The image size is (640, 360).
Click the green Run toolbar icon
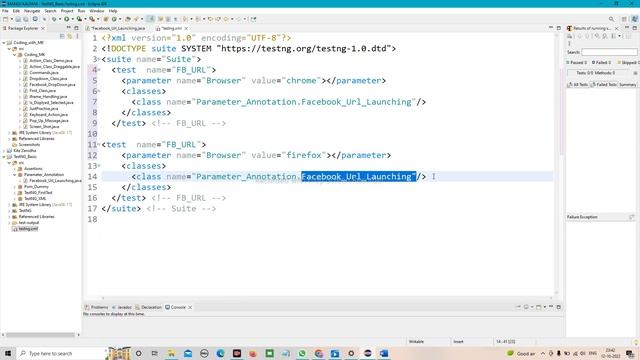[x=66, y=19]
